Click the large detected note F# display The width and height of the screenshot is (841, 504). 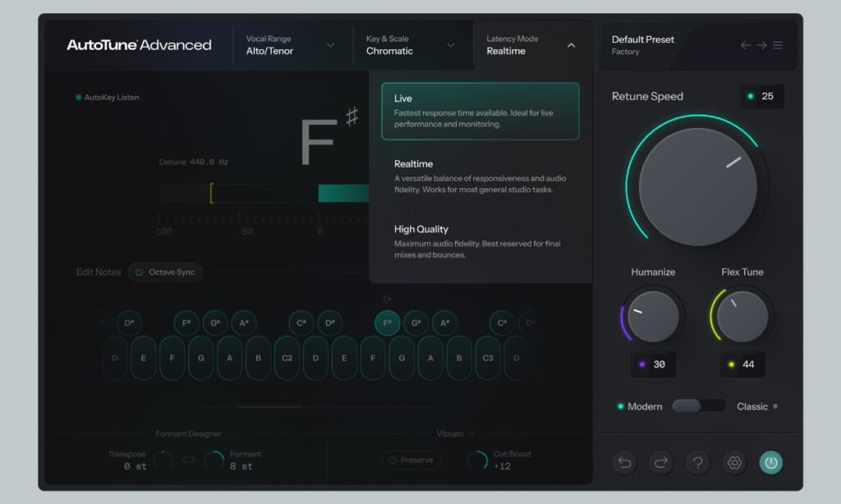pos(329,137)
